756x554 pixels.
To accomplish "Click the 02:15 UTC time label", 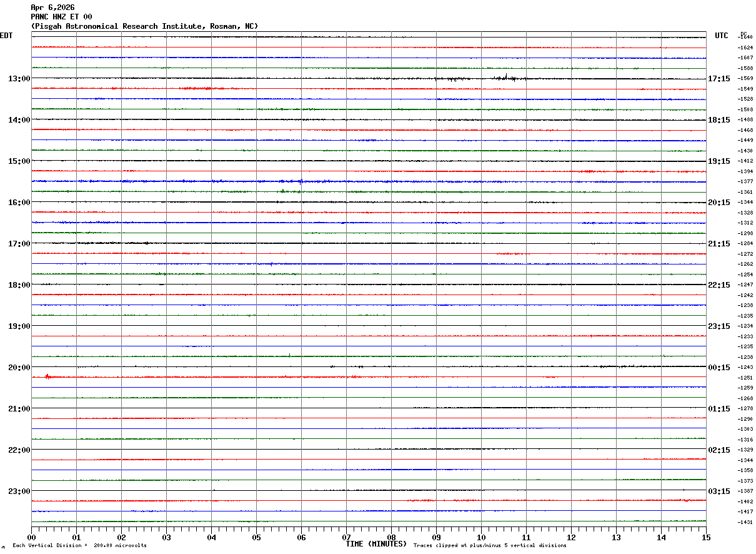I will pyautogui.click(x=719, y=450).
